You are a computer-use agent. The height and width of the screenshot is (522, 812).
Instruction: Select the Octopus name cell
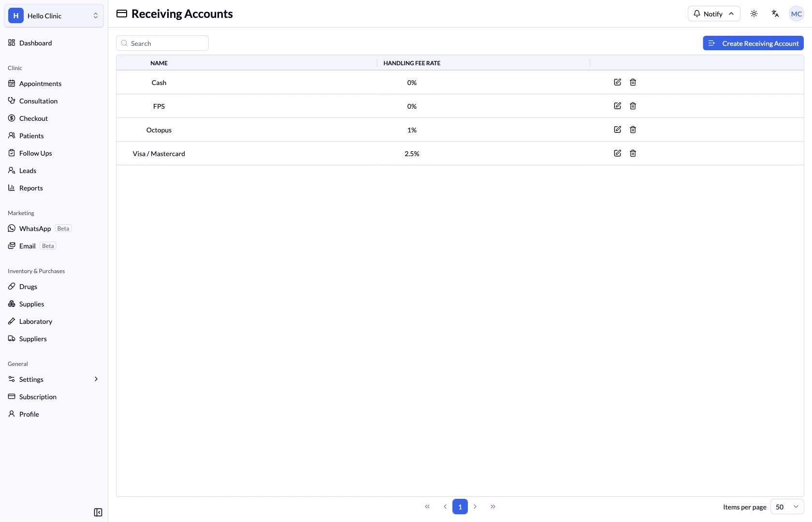[x=159, y=130]
